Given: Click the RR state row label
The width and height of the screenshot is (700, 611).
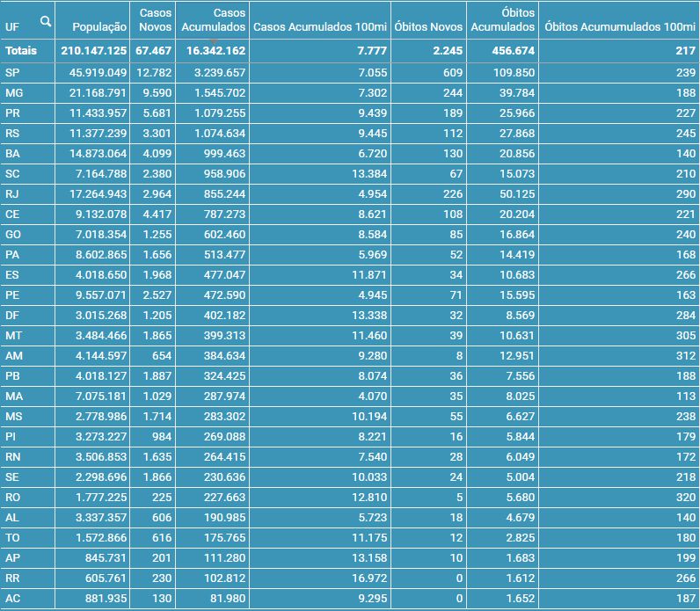Looking at the screenshot, I should [x=12, y=578].
